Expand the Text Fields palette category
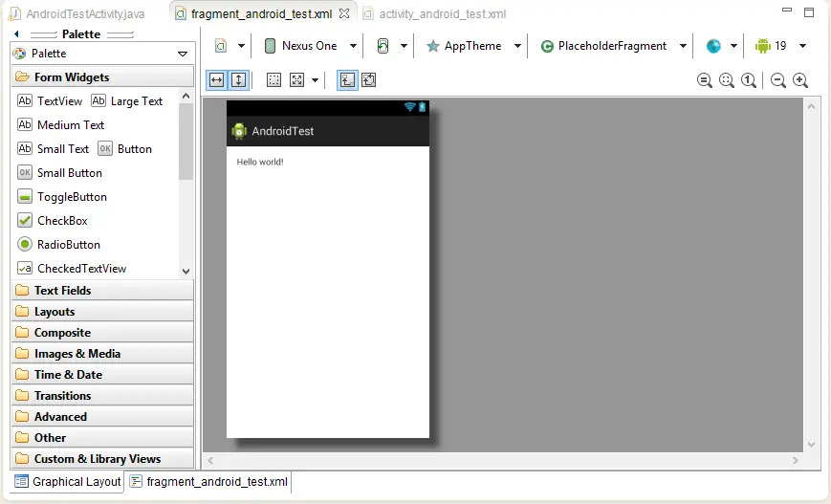Screen dimensions: 831x504 click(x=62, y=290)
